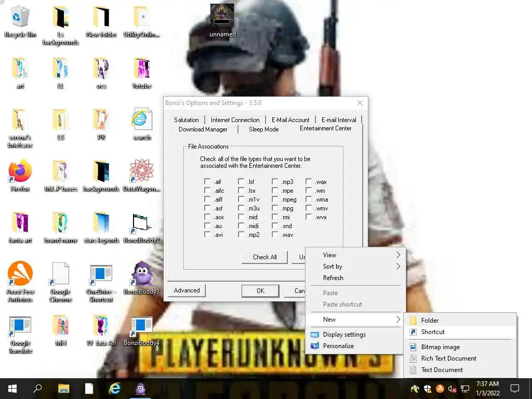Switch to the Salutation tab
Image resolution: width=532 pixels, height=399 pixels.
[x=187, y=120]
